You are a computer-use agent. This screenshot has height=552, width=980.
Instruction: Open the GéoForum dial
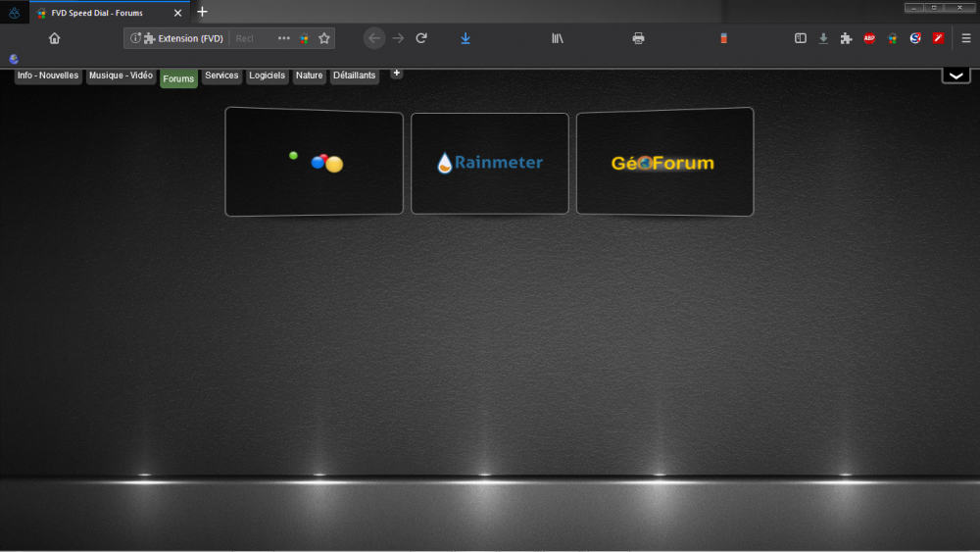[665, 162]
